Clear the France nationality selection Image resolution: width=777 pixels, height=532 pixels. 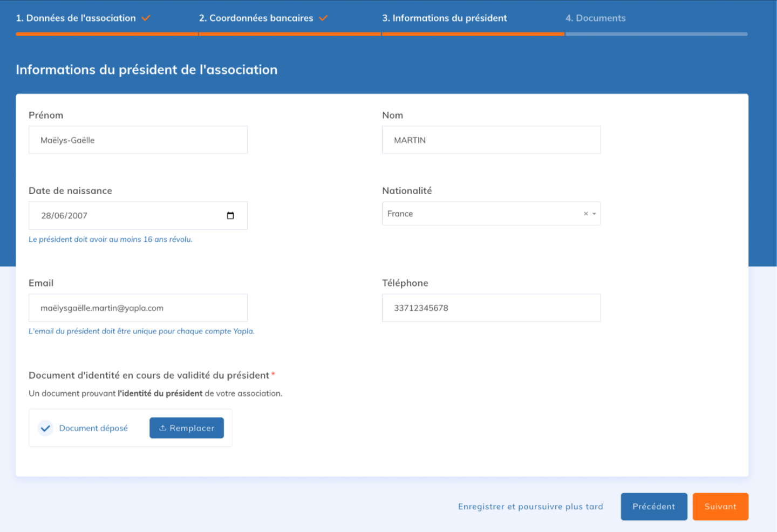pyautogui.click(x=585, y=214)
